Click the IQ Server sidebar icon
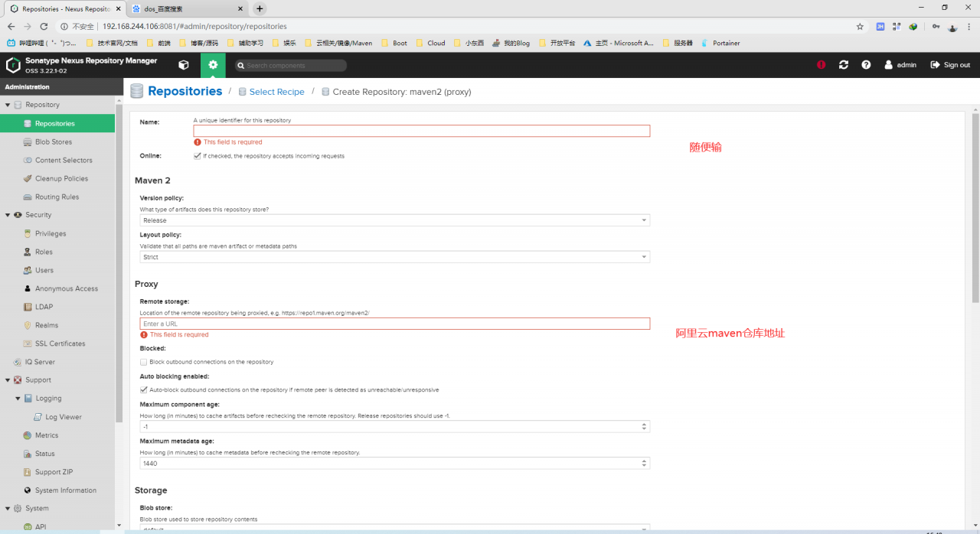The image size is (980, 534). click(x=18, y=362)
